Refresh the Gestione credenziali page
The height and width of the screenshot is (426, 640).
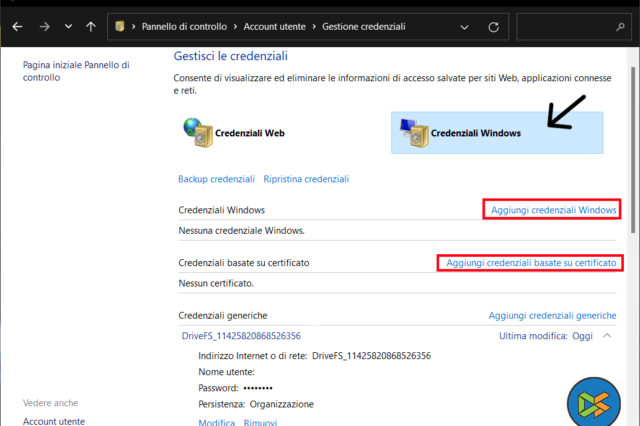point(493,27)
